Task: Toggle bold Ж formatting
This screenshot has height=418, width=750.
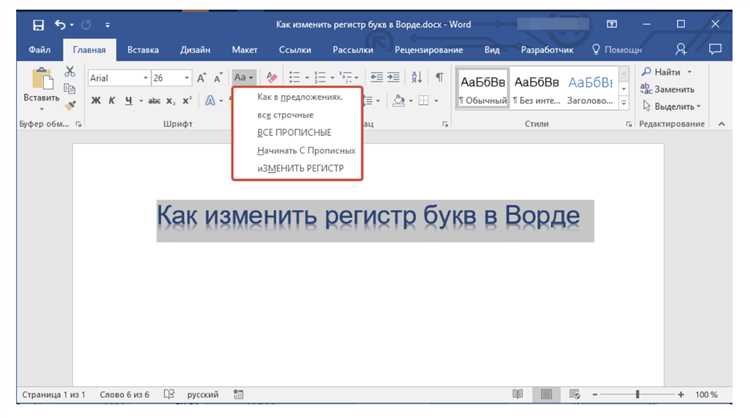Action: point(96,100)
